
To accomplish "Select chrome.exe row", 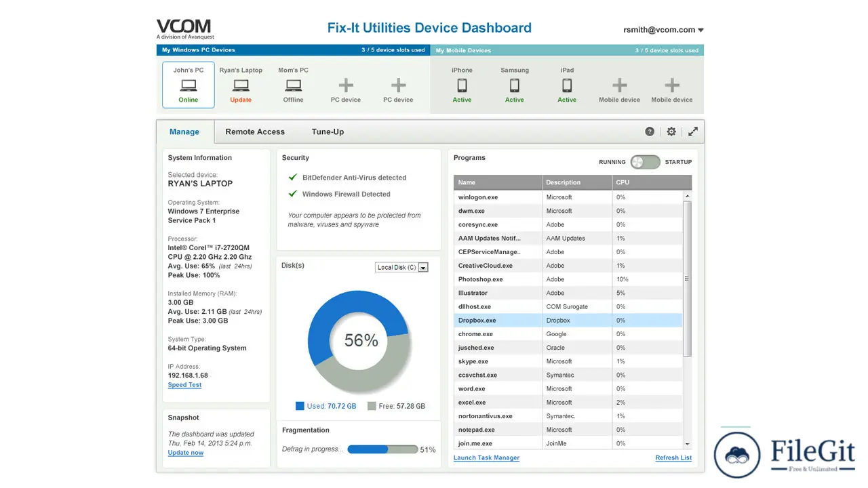I will [x=568, y=334].
